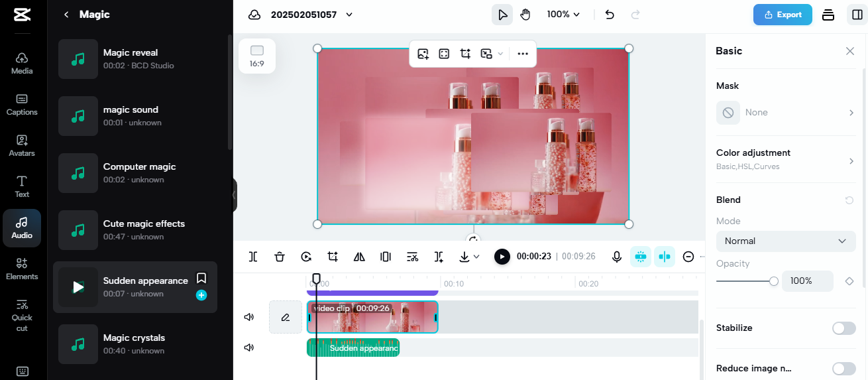Open the keyboard shortcuts icon

point(22,371)
